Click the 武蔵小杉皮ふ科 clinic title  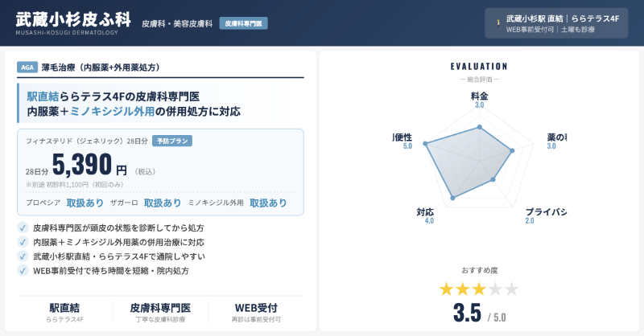pyautogui.click(x=71, y=19)
